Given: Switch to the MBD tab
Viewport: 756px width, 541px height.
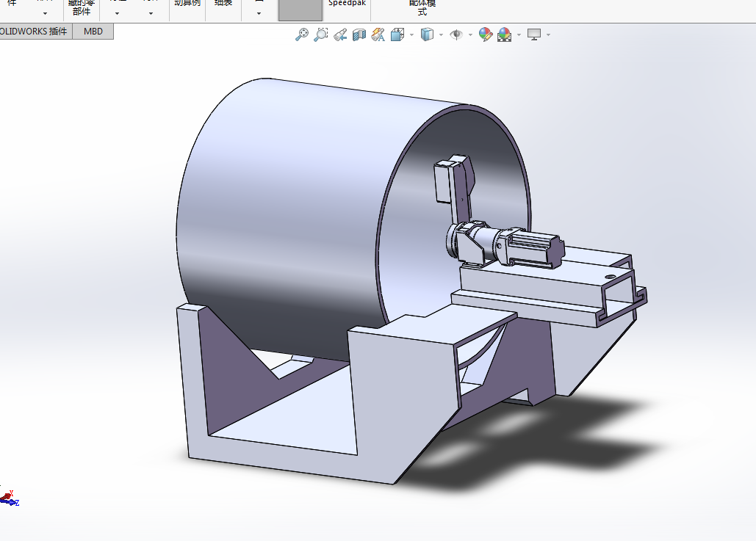Looking at the screenshot, I should tap(93, 32).
